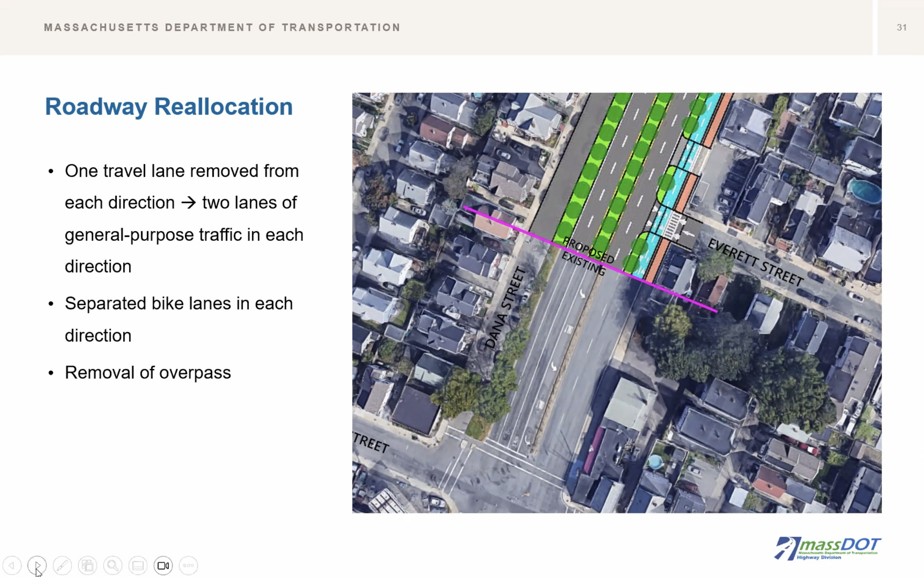Image resolution: width=924 pixels, height=577 pixels.
Task: Show all slides grid view
Action: pyautogui.click(x=87, y=565)
